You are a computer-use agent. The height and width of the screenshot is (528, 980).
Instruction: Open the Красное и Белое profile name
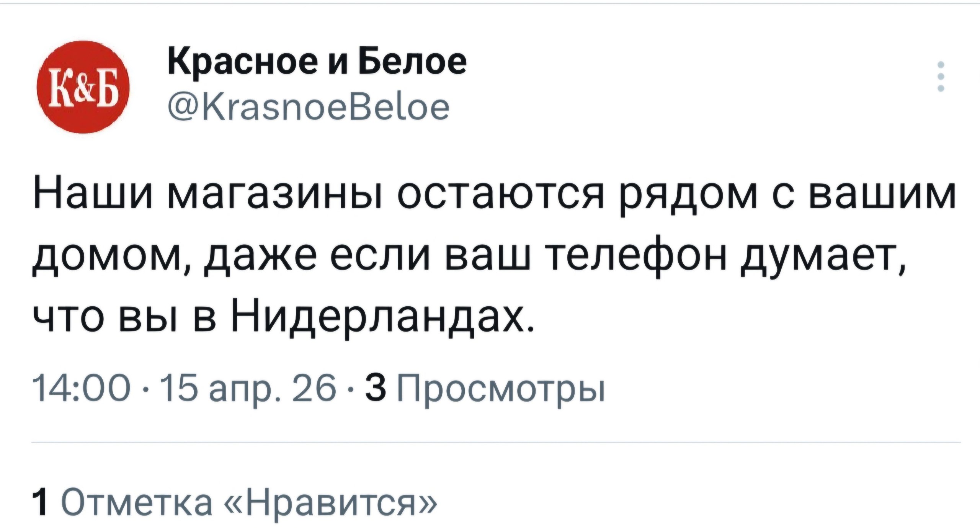(x=317, y=62)
